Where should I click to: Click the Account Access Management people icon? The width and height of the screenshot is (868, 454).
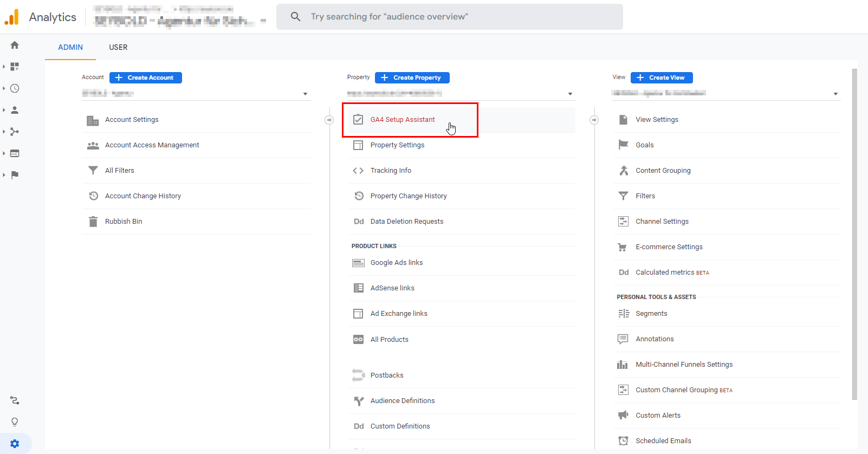coord(93,145)
